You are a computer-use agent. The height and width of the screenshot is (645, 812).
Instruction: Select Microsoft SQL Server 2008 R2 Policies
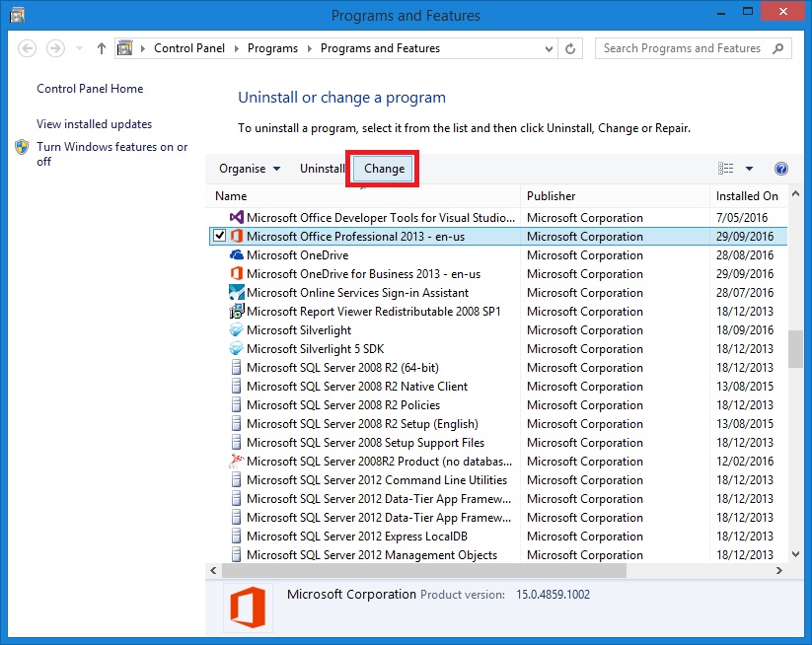(x=342, y=405)
